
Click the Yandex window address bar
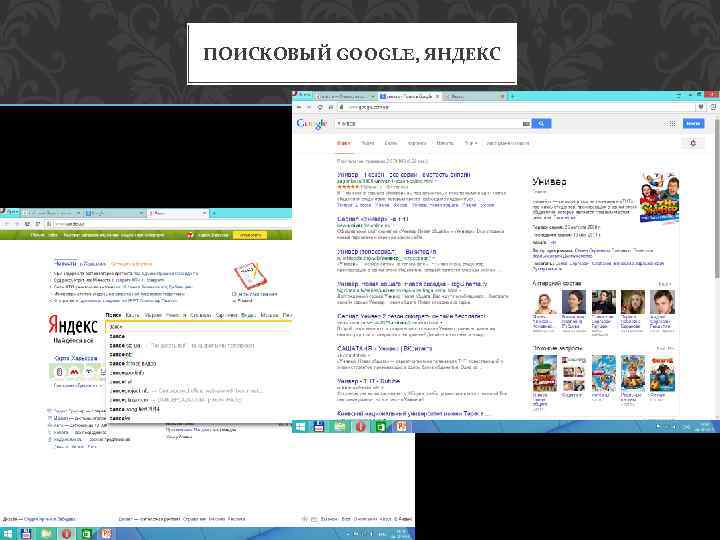point(170,224)
